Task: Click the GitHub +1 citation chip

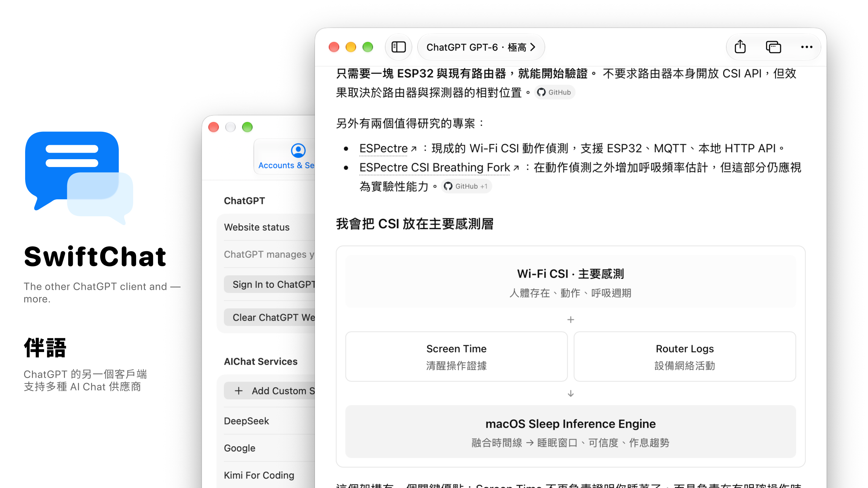Action: pyautogui.click(x=466, y=186)
